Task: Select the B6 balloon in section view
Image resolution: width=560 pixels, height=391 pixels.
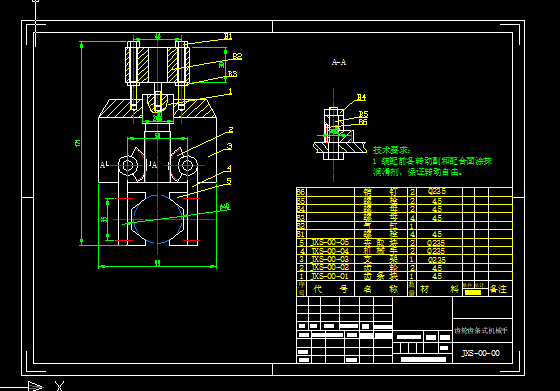Action: tap(362, 122)
